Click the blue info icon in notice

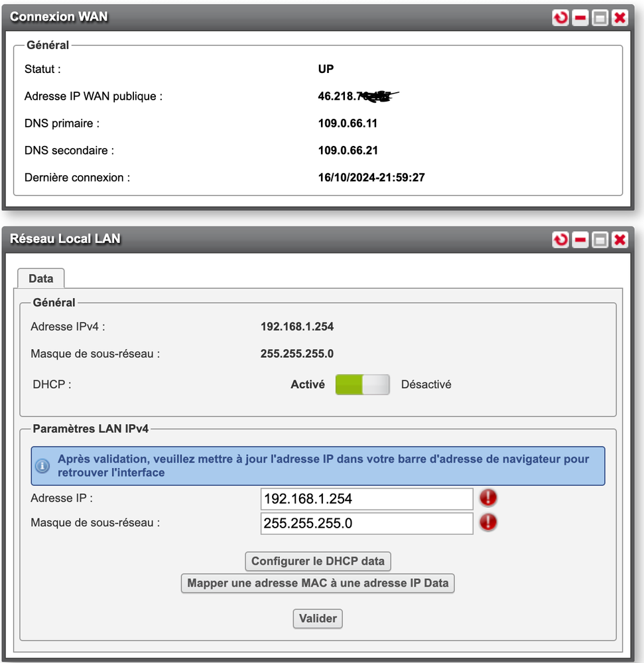[x=42, y=466]
